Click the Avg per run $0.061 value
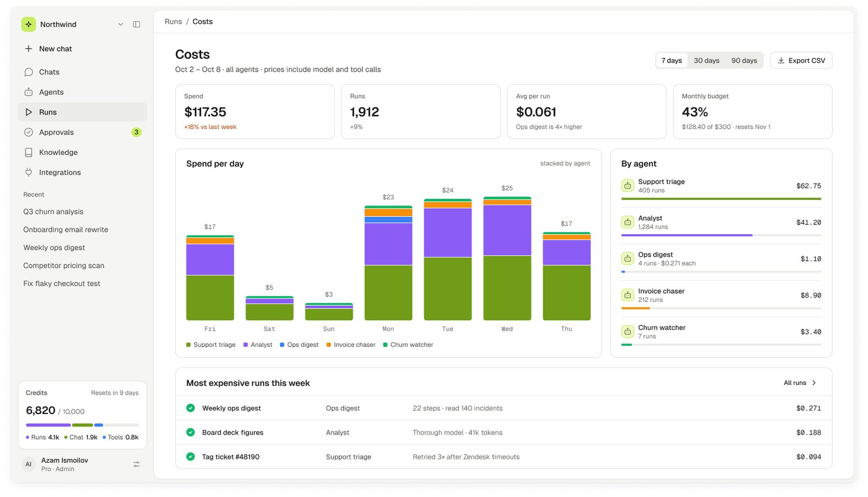Screen dimensions: 868x497 coord(536,112)
